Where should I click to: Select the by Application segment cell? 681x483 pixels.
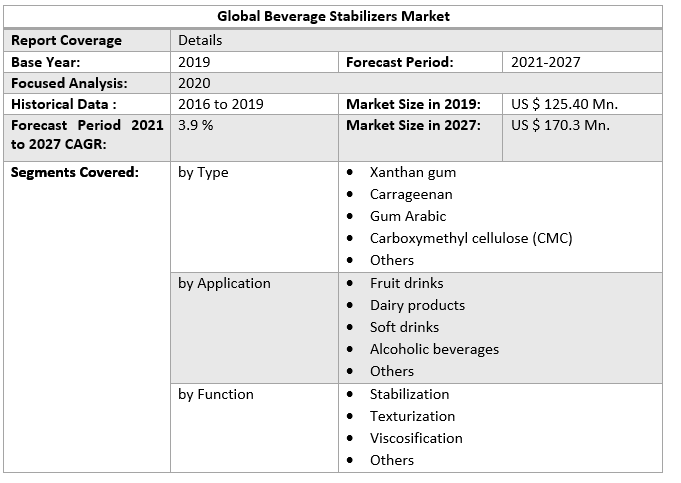pyautogui.click(x=224, y=283)
